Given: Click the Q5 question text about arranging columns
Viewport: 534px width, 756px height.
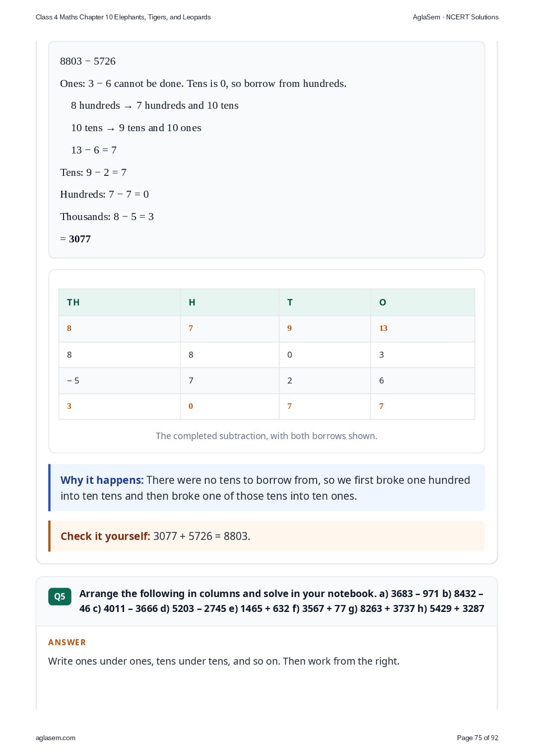Looking at the screenshot, I should point(282,601).
